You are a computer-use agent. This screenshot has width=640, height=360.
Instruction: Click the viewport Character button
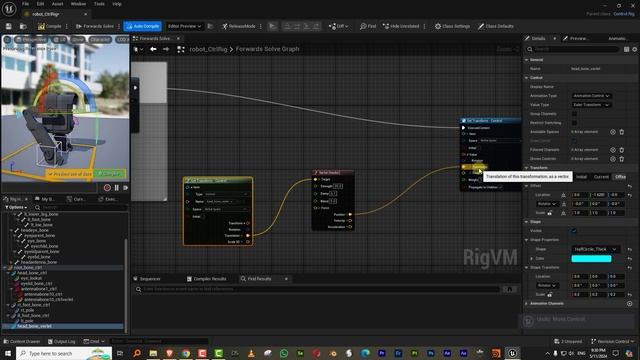pos(100,40)
